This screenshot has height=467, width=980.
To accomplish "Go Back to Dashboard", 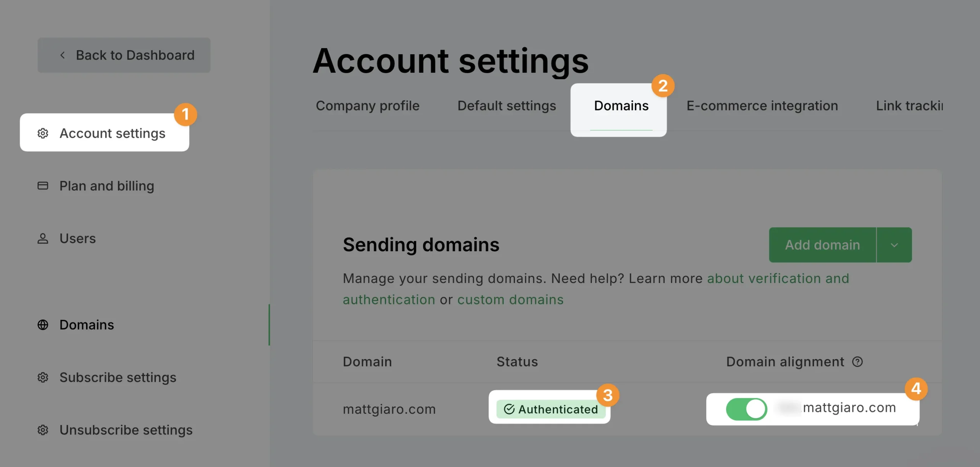I will 124,55.
